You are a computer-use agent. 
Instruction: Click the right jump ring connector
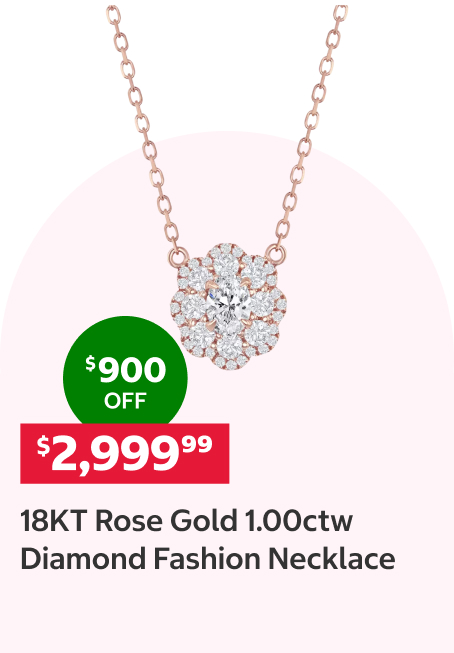click(x=276, y=254)
